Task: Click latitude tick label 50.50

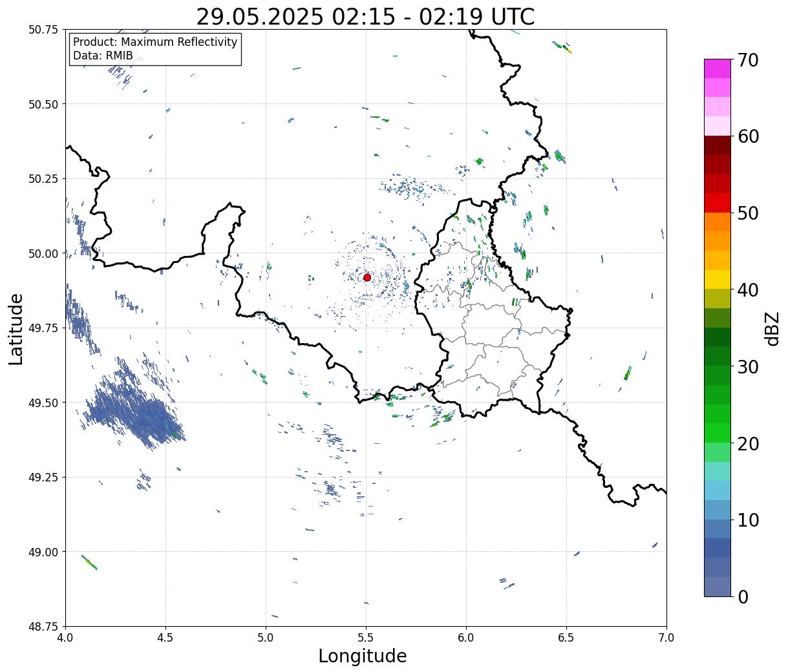Action: coord(43,104)
